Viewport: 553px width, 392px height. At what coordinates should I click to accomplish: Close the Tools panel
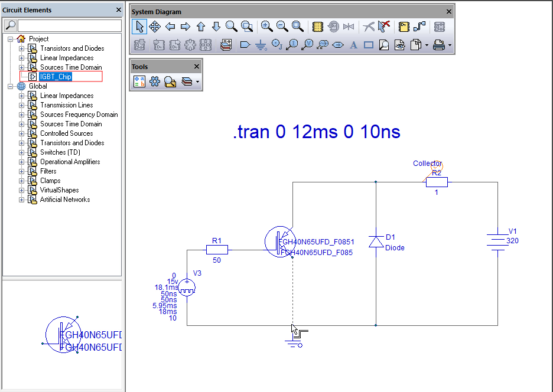pos(197,67)
